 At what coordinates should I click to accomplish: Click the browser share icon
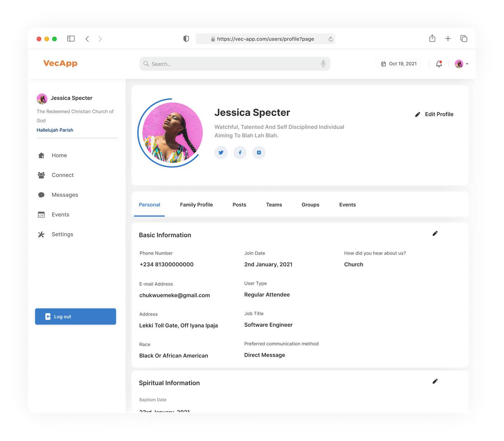(x=432, y=39)
